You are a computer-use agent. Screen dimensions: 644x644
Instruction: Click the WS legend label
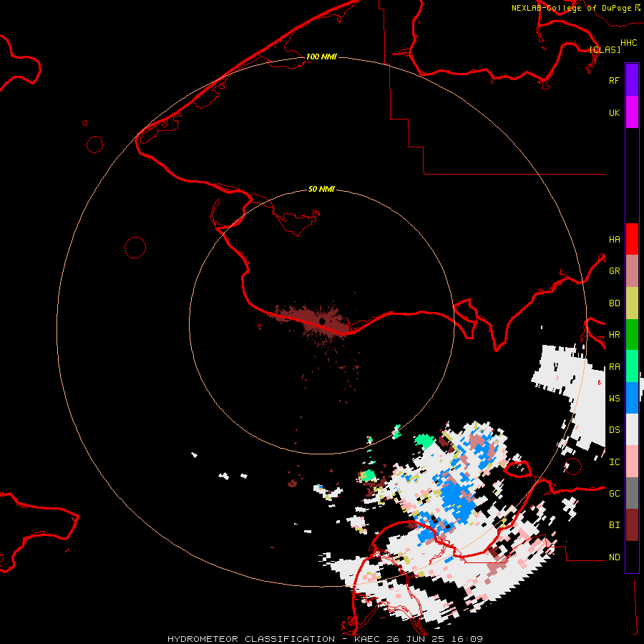[614, 399]
